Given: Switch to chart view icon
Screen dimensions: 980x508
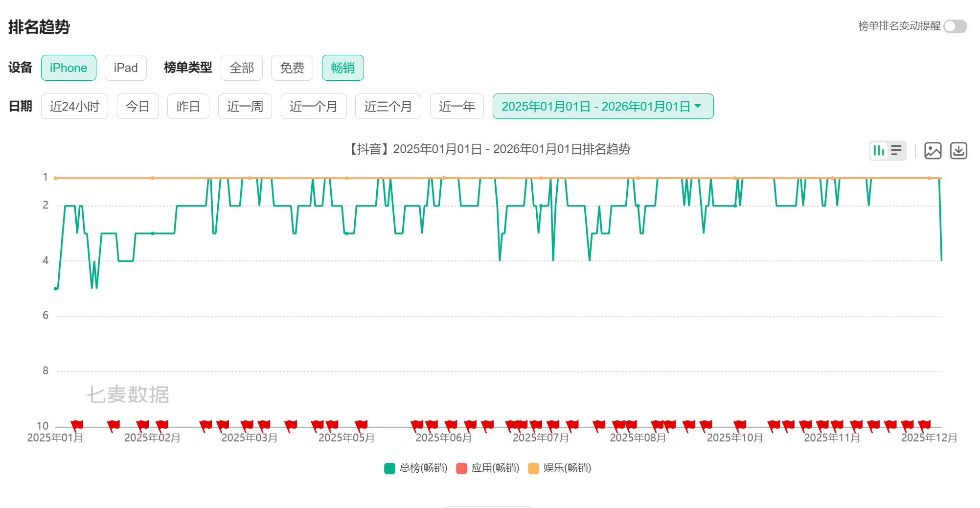Looking at the screenshot, I should point(879,151).
